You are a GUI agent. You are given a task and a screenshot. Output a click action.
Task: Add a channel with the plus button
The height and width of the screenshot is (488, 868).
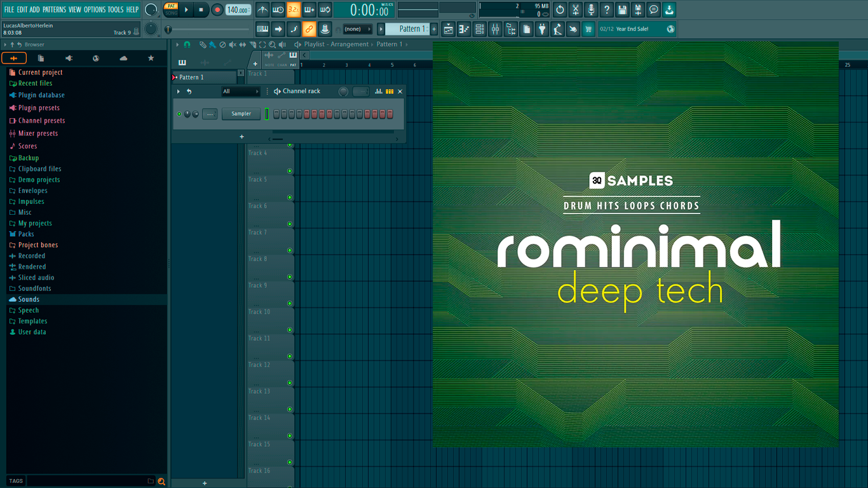pyautogui.click(x=241, y=137)
